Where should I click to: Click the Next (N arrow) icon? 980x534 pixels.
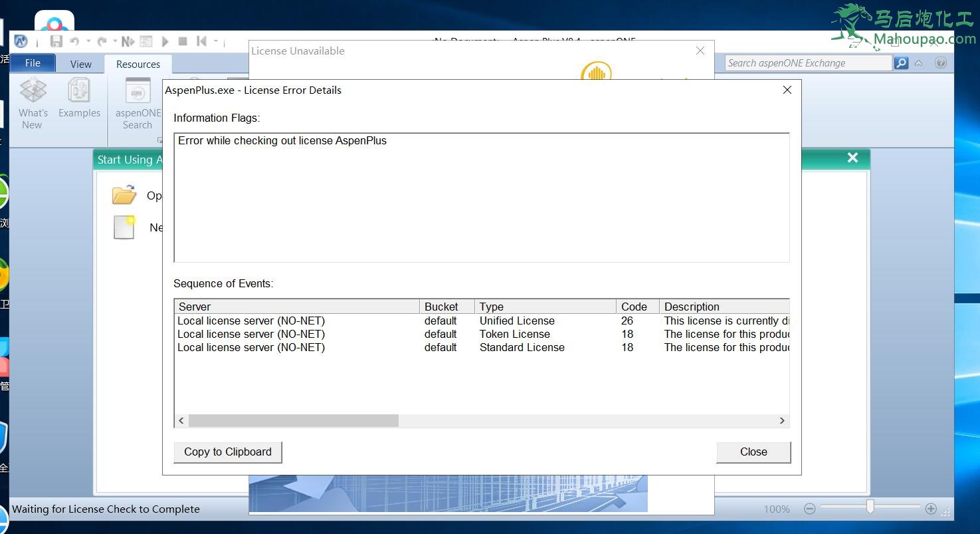[x=128, y=41]
